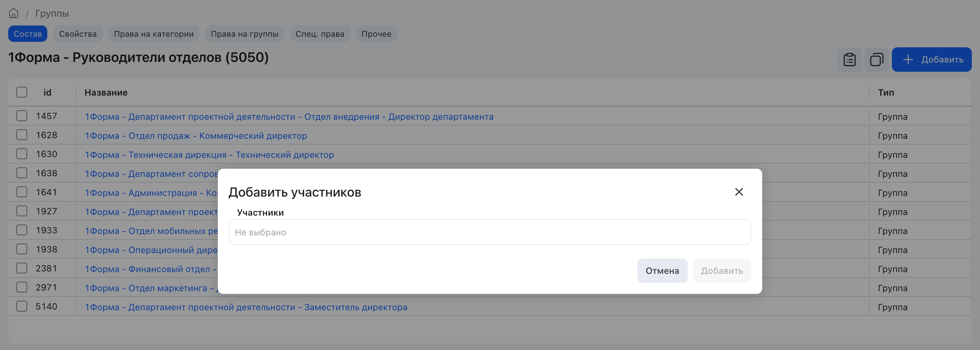The image size is (980, 350).
Task: Click Группа cell in row 2971
Action: 893,288
